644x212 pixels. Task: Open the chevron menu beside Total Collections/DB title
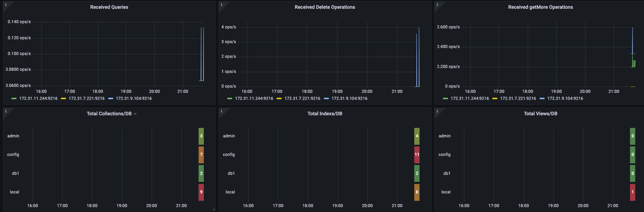coord(135,114)
